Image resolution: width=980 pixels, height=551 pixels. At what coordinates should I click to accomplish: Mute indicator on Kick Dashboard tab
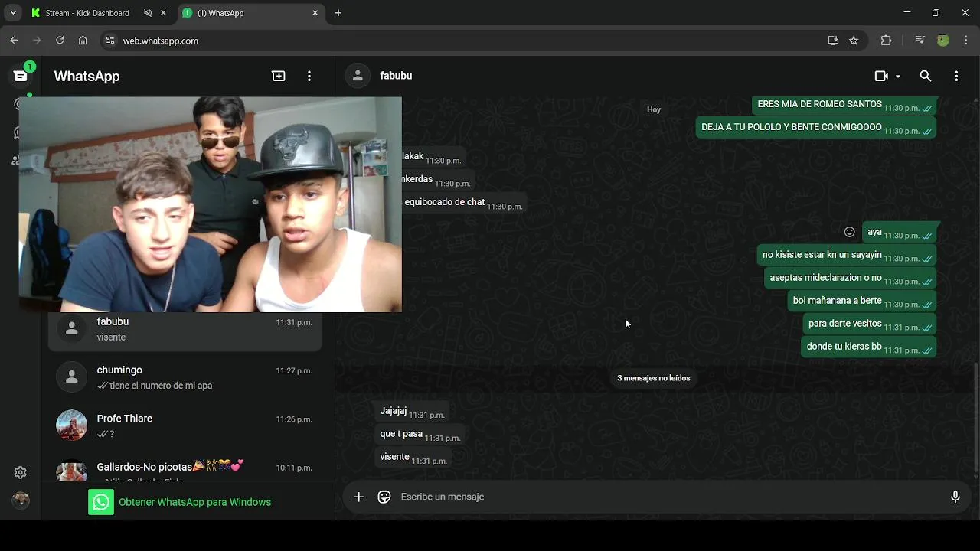tap(148, 13)
